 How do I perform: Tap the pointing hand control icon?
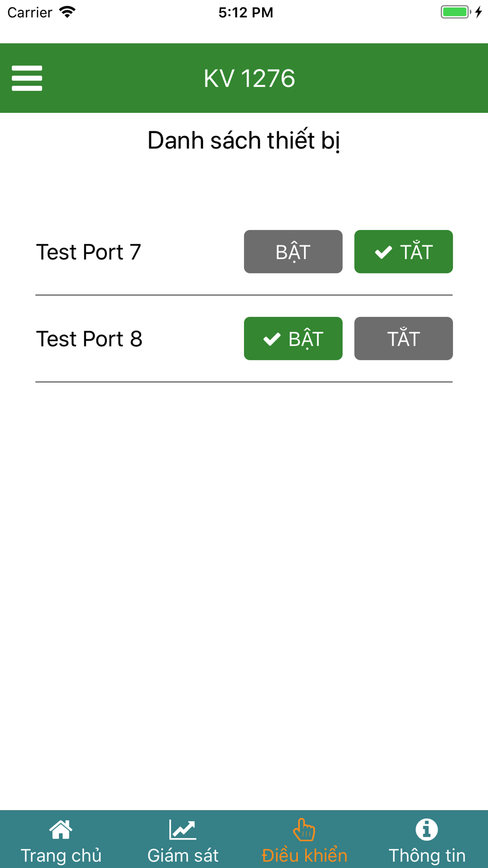pyautogui.click(x=304, y=829)
